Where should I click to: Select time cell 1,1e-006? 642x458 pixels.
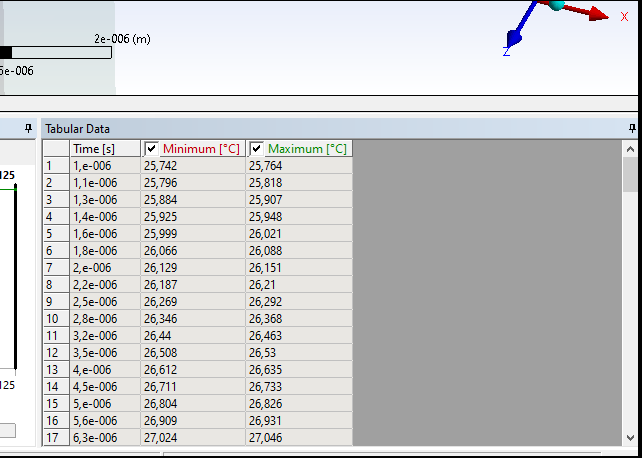click(x=105, y=183)
